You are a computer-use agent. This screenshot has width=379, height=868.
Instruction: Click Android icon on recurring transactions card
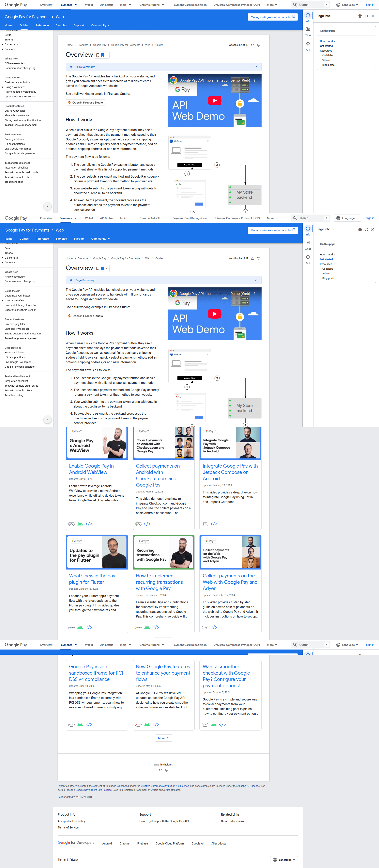[147, 627]
